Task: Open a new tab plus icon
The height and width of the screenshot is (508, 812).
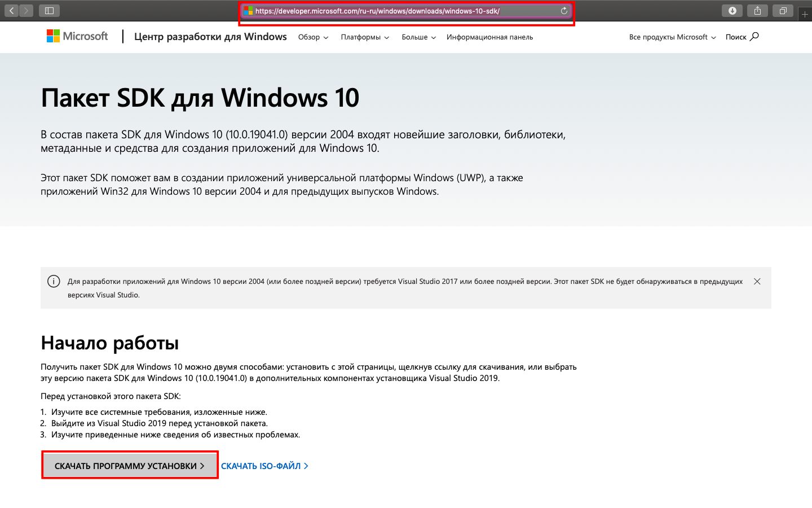Action: pyautogui.click(x=805, y=14)
